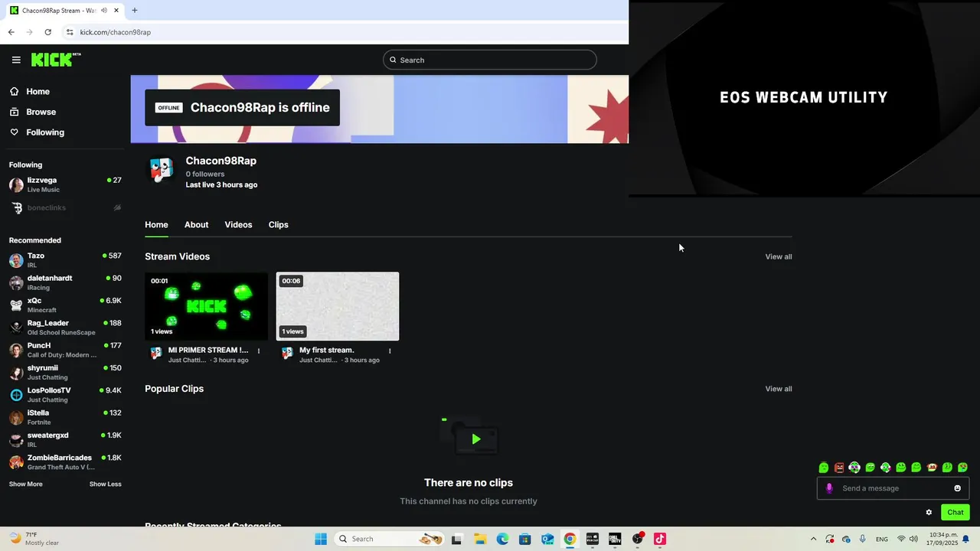980x551 pixels.
Task: Open recommended channel sweatergxd
Action: point(65,439)
